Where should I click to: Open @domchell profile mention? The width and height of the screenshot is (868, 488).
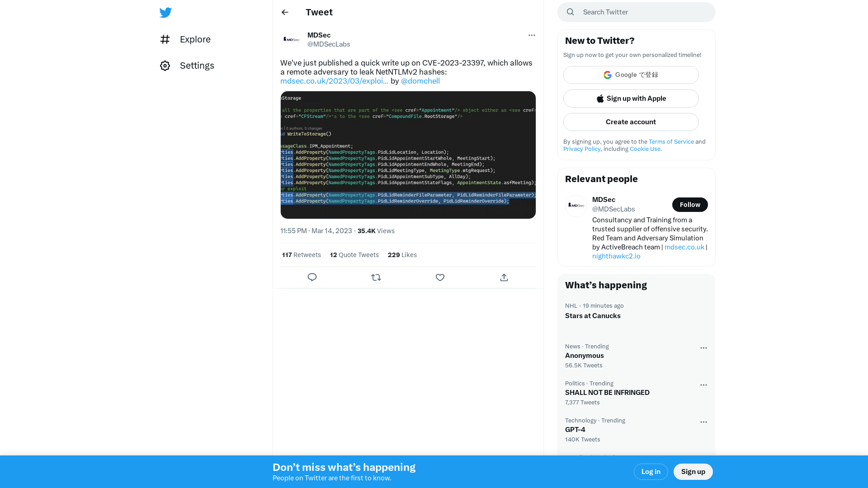click(420, 81)
